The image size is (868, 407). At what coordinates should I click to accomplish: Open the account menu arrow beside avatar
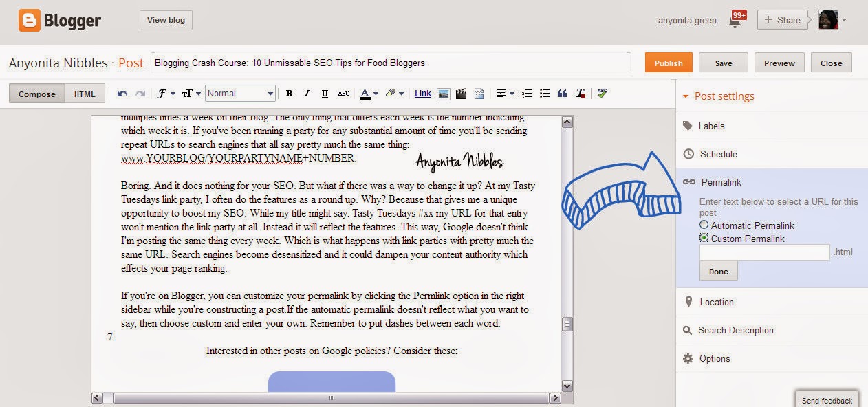844,20
